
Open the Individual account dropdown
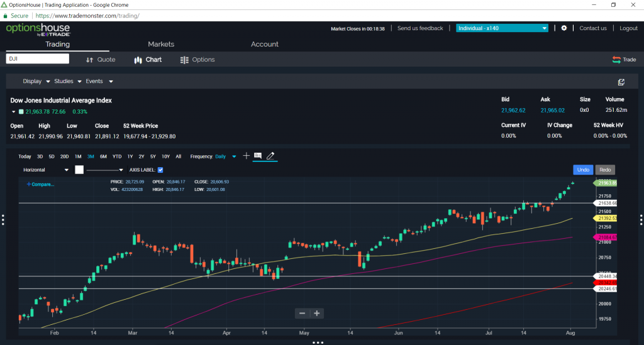[x=502, y=28]
